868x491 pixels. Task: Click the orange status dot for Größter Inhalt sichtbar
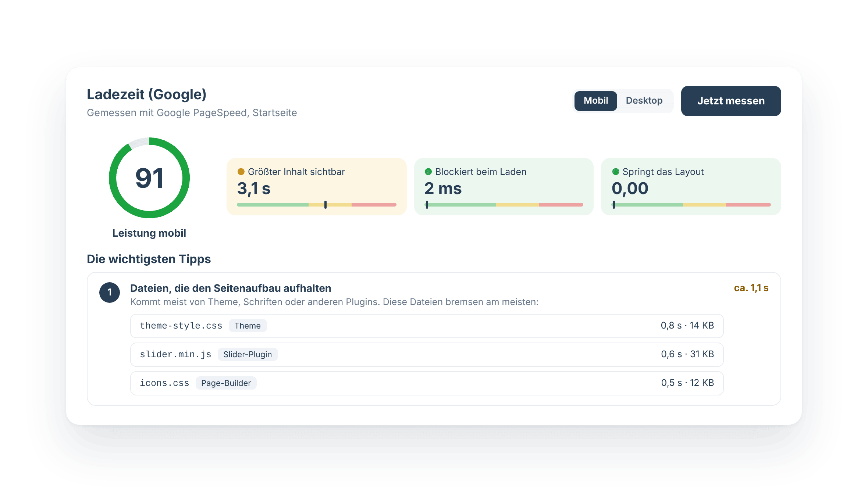click(241, 172)
